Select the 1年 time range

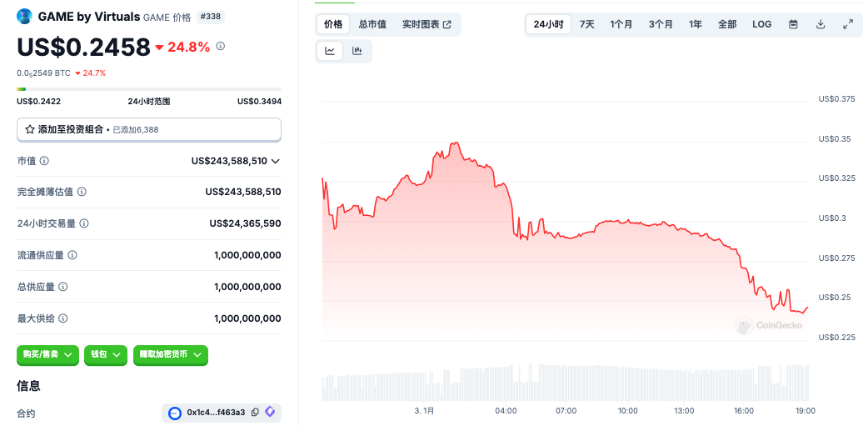point(696,24)
